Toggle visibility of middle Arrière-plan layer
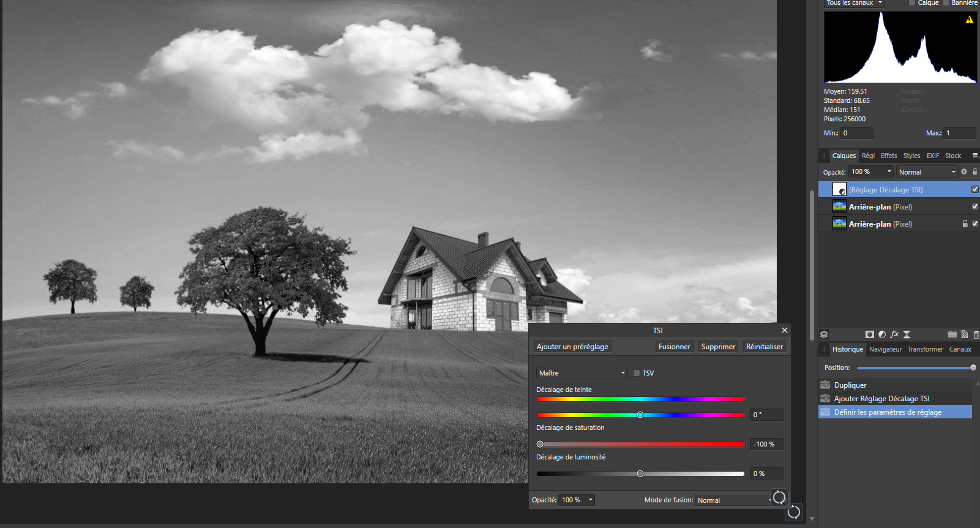This screenshot has height=528, width=980. tap(975, 207)
